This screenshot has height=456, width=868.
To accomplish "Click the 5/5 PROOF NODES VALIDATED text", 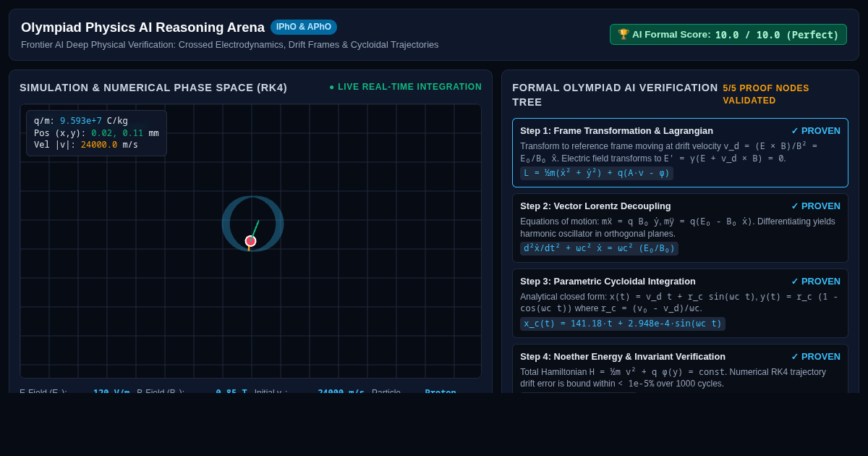I will click(x=766, y=95).
